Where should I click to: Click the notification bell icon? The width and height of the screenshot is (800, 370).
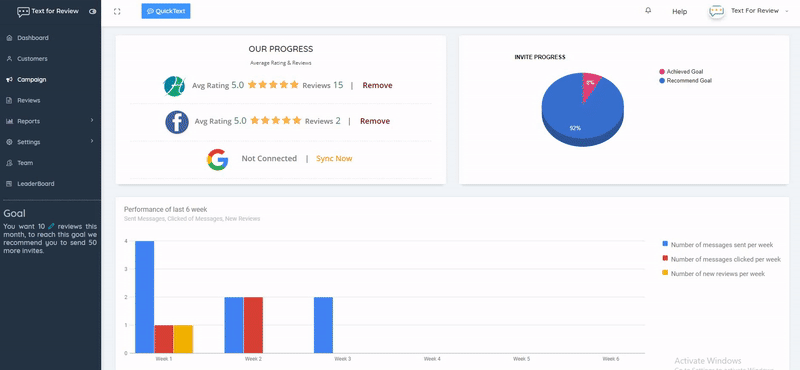648,10
